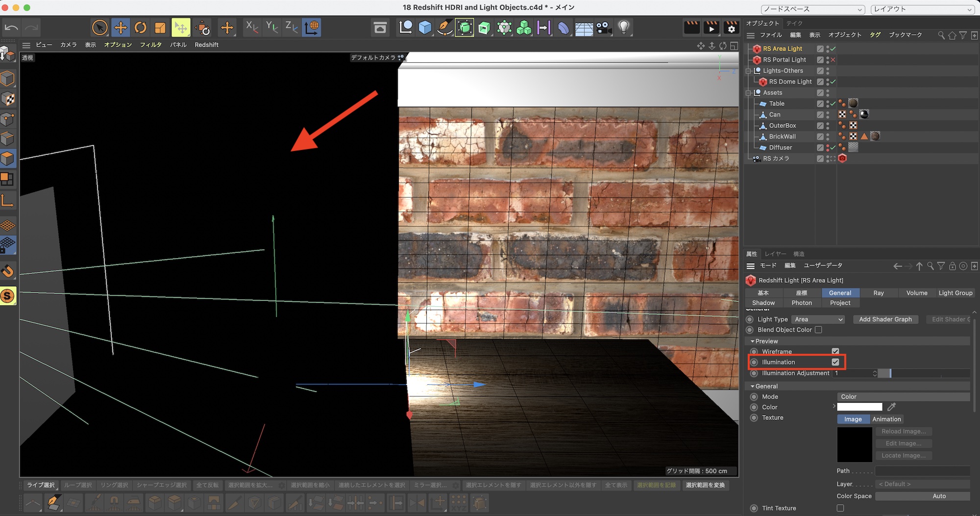This screenshot has height=516, width=980.
Task: Add a Cube primitive object
Action: (x=425, y=27)
